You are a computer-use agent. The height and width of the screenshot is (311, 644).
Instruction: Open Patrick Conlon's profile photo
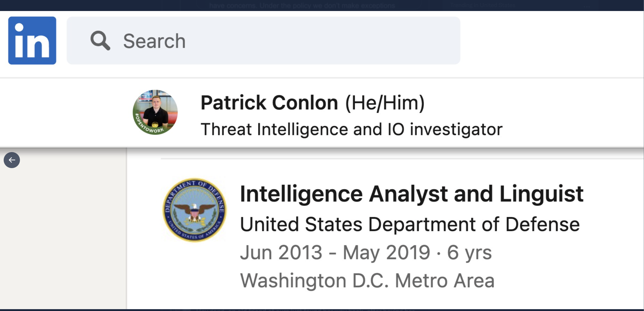155,112
